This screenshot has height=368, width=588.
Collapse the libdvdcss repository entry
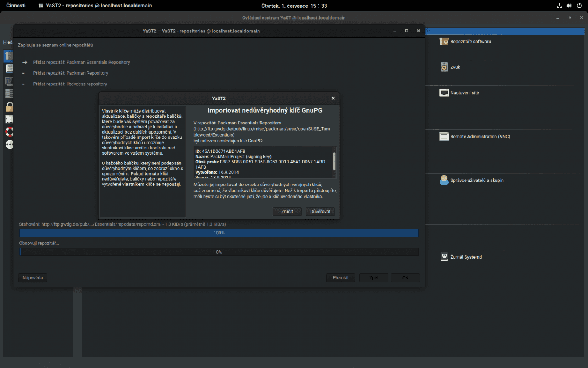pyautogui.click(x=24, y=84)
